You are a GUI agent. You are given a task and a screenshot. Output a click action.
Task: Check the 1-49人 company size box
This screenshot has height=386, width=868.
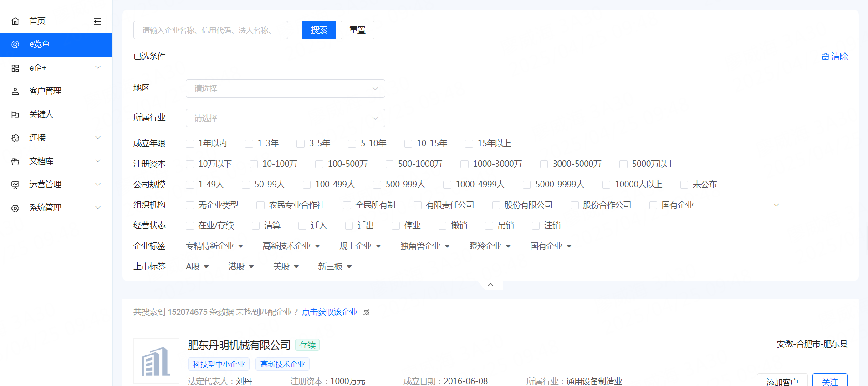[190, 185]
